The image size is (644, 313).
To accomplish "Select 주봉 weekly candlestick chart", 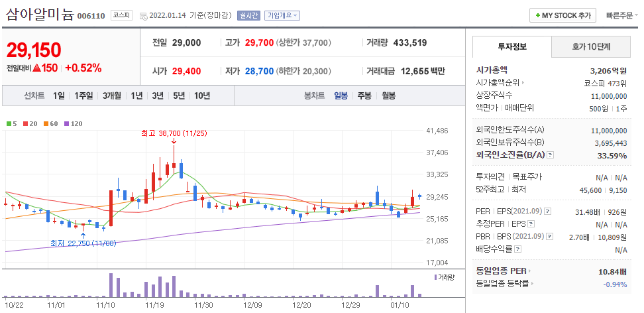I will point(364,96).
